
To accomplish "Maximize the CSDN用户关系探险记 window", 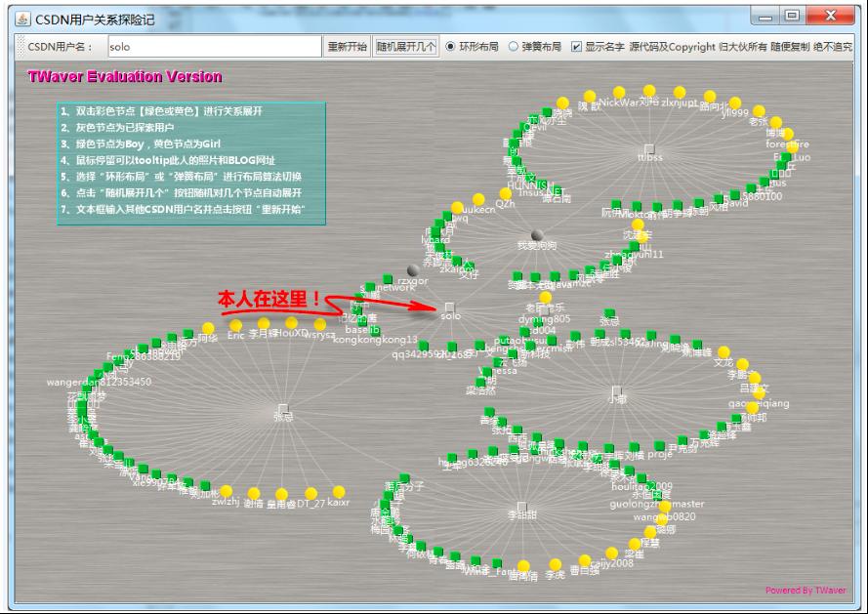I will coord(793,16).
